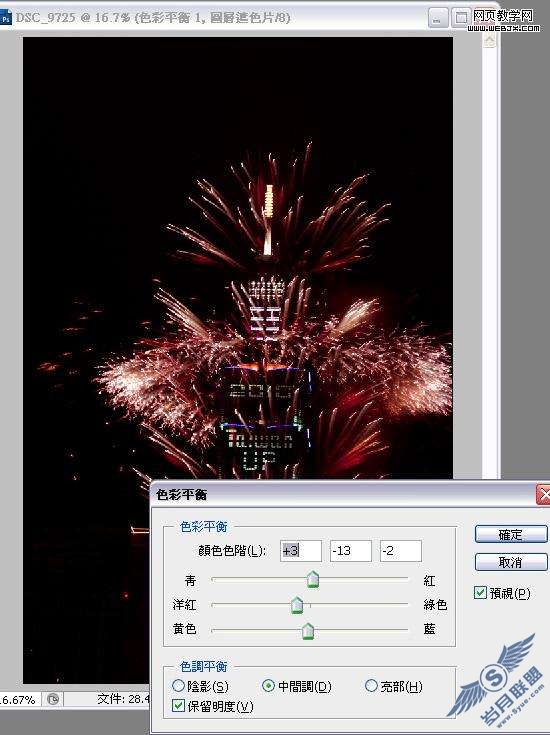Click the 黃色 label left of the slider
Viewport: 550px width, 735px height.
(x=184, y=629)
